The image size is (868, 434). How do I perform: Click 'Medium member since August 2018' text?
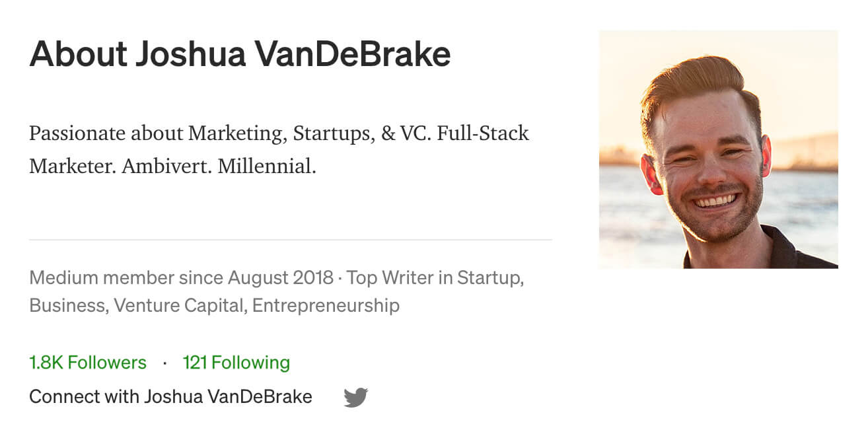point(181,277)
